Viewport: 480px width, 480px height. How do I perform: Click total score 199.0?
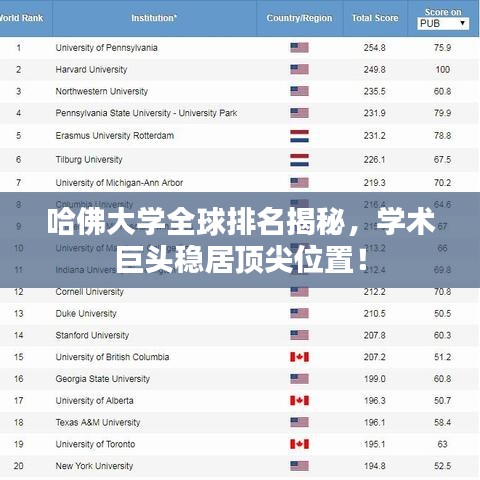tap(375, 379)
